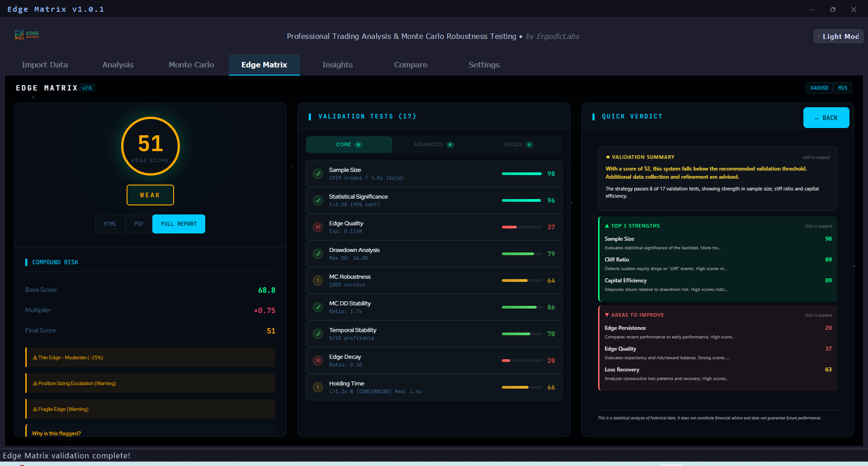Click the MC DD Stability checkmark icon
The width and height of the screenshot is (868, 466).
318,307
